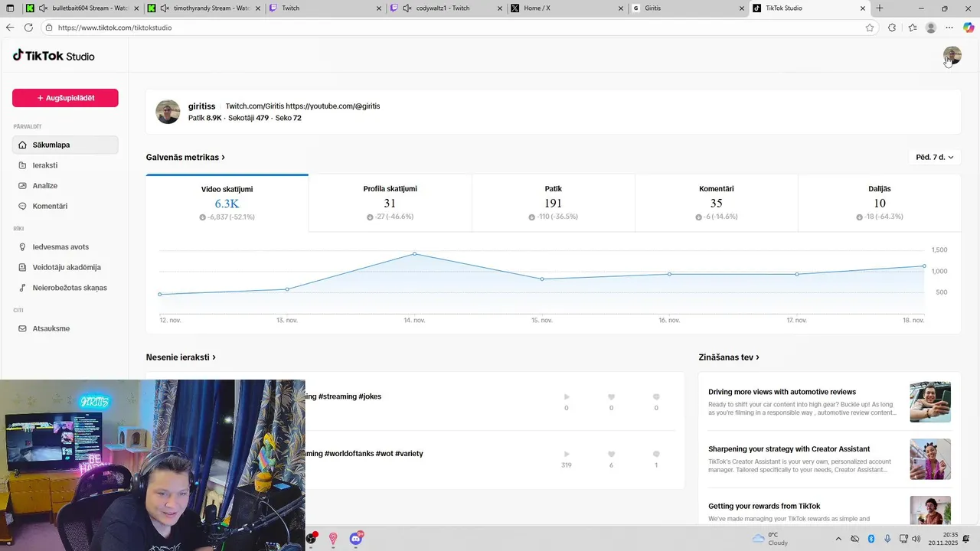Switch to codywaltz1 - Twitch tab
This screenshot has height=551, width=980.
[448, 8]
